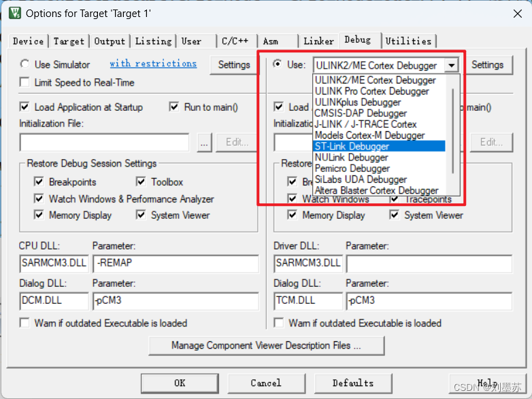The height and width of the screenshot is (399, 532).
Task: Pick ULINKplus Debugger in the list
Action: [x=379, y=102]
